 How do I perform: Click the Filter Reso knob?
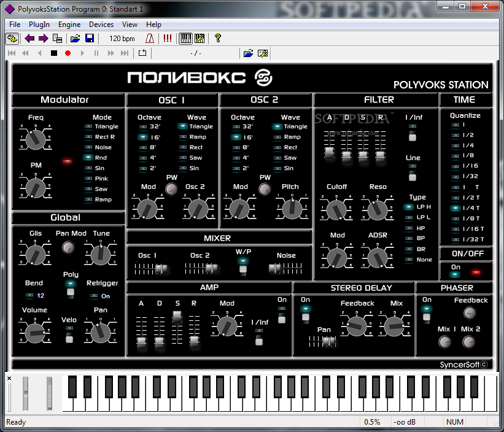click(x=378, y=210)
